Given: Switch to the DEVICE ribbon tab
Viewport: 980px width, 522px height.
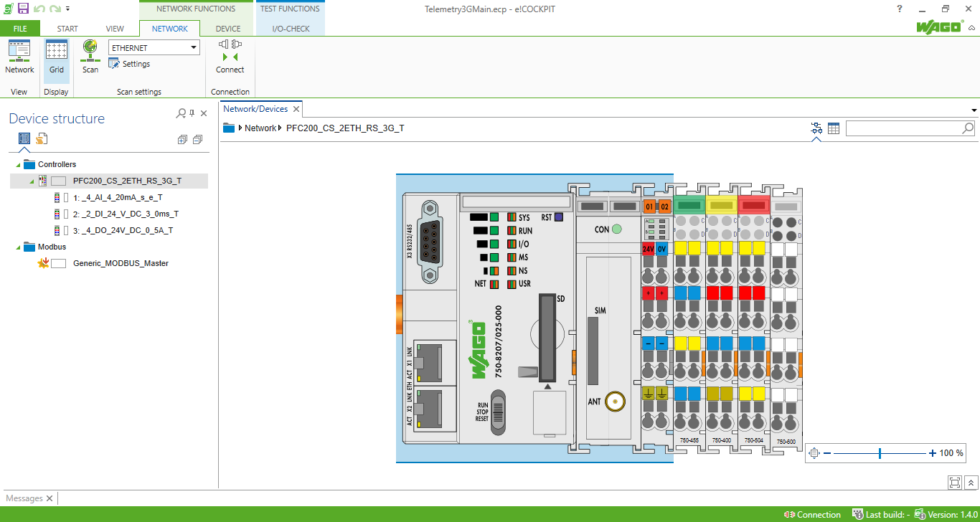Looking at the screenshot, I should [x=228, y=29].
